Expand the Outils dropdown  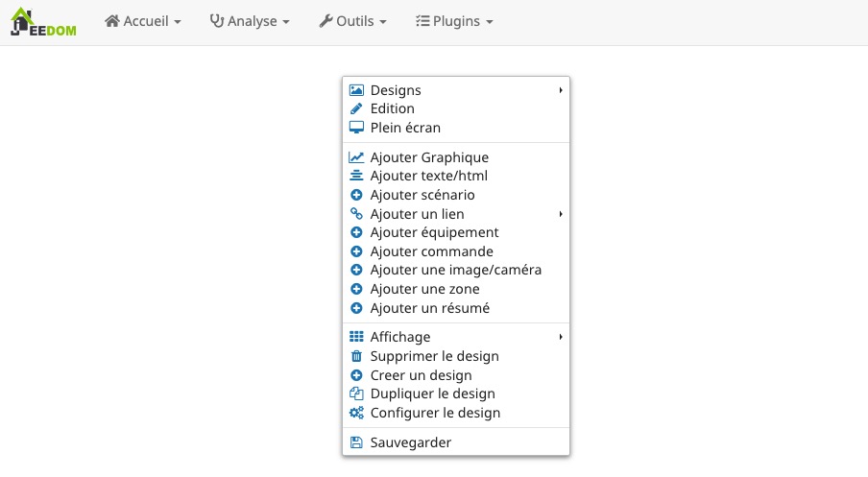[353, 21]
